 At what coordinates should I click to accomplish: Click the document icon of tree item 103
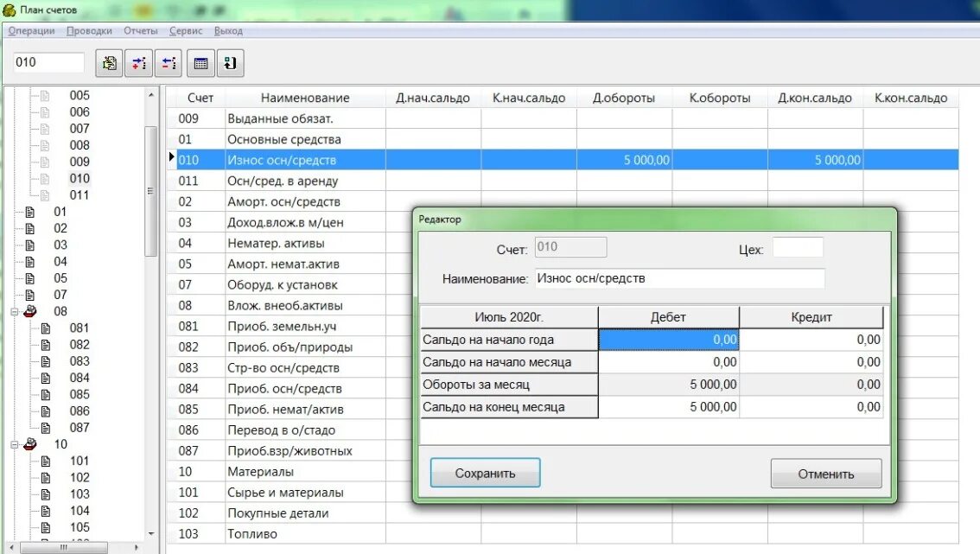pyautogui.click(x=46, y=494)
